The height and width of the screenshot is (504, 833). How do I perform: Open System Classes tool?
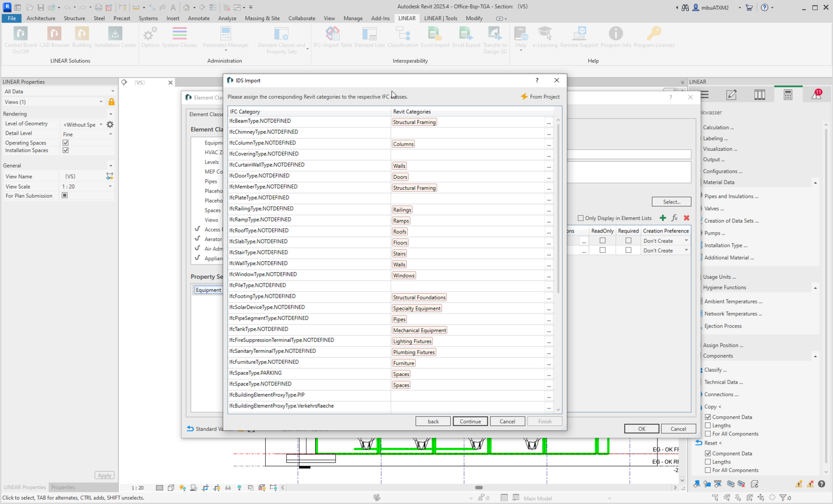(180, 37)
